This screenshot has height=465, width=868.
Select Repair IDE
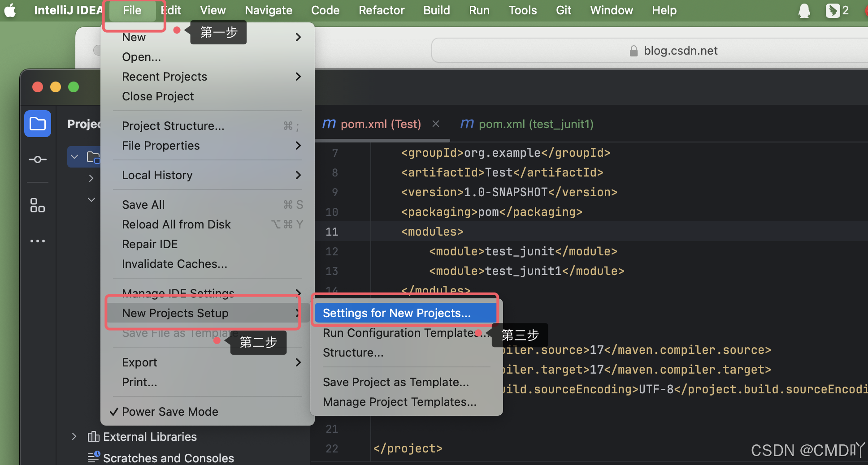[208, 244]
